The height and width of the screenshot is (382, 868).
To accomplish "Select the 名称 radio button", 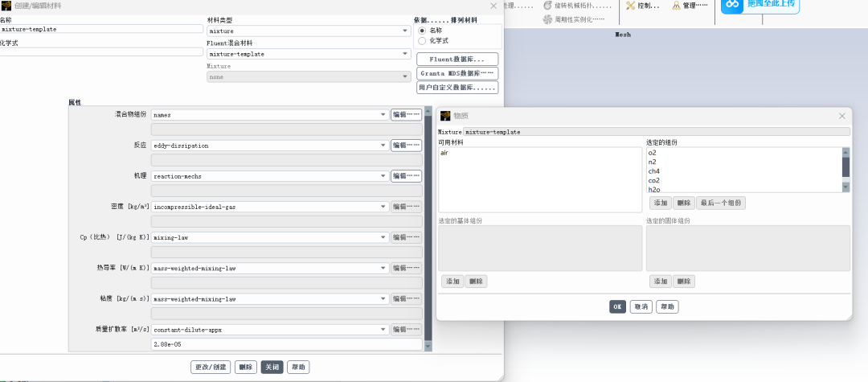I will point(423,31).
